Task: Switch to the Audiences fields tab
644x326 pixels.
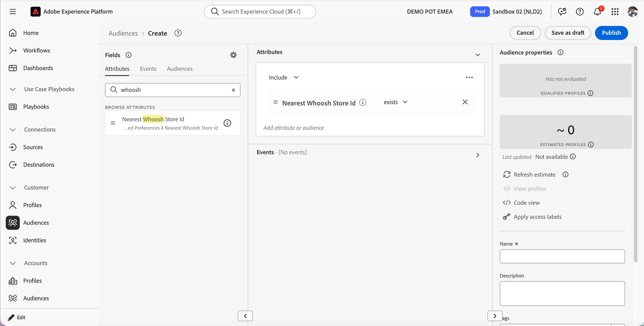Action: click(x=180, y=69)
